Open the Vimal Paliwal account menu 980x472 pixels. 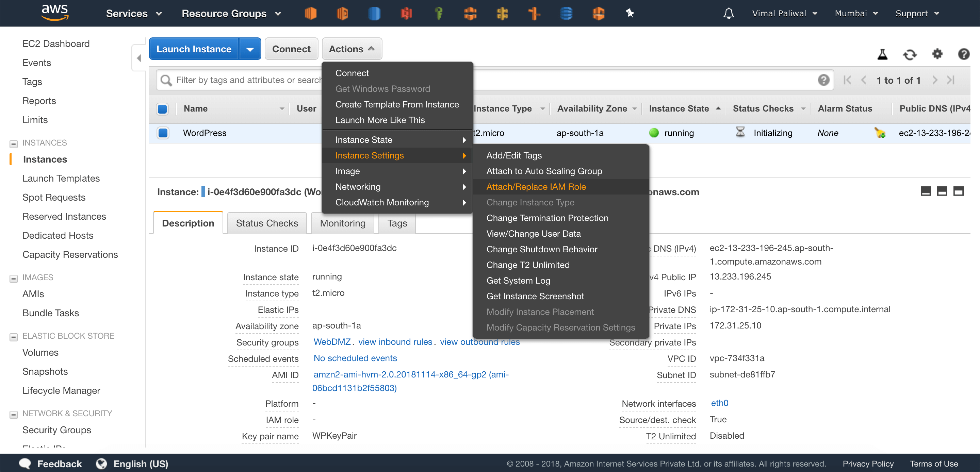[x=784, y=13]
